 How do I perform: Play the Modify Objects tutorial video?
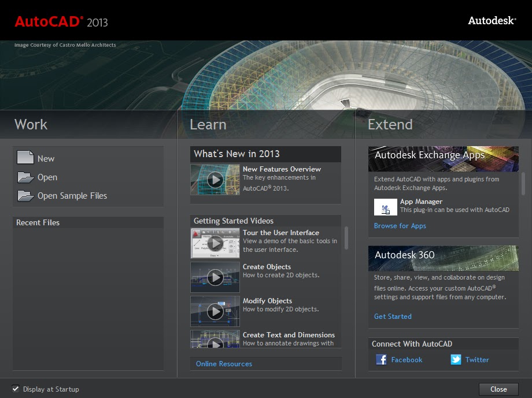tap(215, 311)
